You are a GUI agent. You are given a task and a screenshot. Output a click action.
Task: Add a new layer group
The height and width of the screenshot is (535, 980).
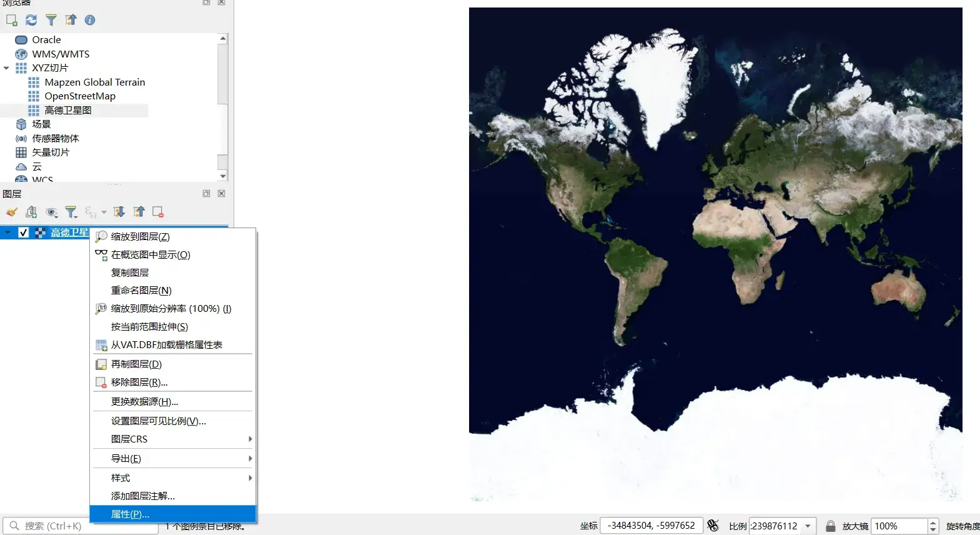(x=31, y=212)
